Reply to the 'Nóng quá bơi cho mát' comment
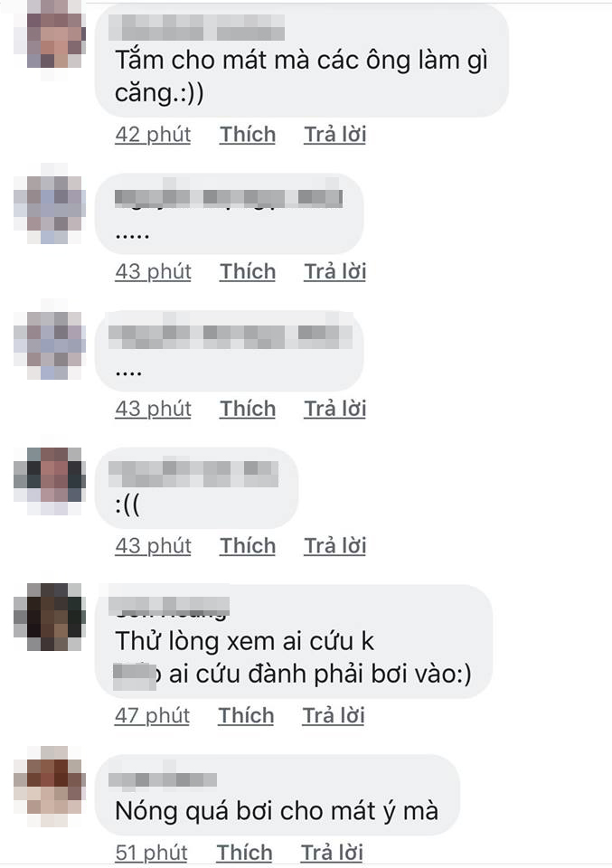This screenshot has height=868, width=612. click(x=332, y=853)
